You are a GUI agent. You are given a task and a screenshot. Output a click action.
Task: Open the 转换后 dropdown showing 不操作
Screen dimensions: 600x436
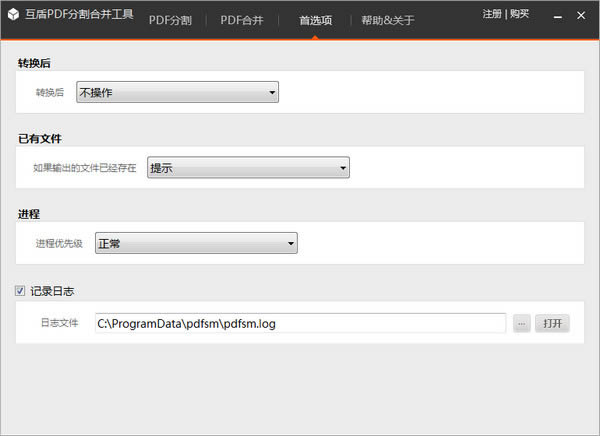point(178,92)
